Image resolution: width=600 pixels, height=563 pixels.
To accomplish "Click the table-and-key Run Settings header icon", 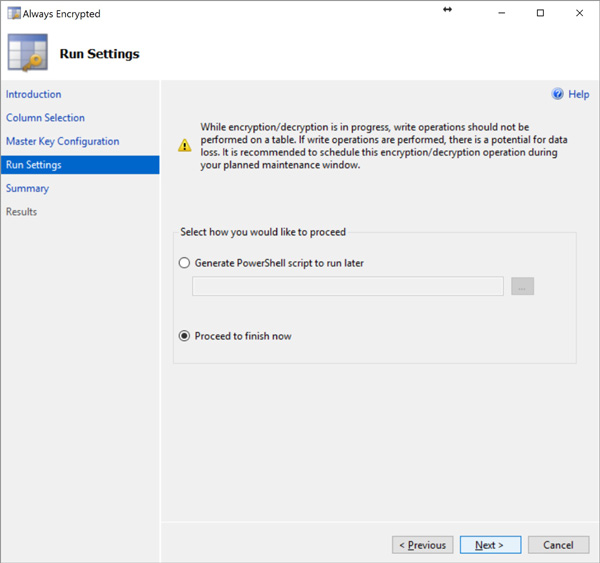I will coord(27,54).
